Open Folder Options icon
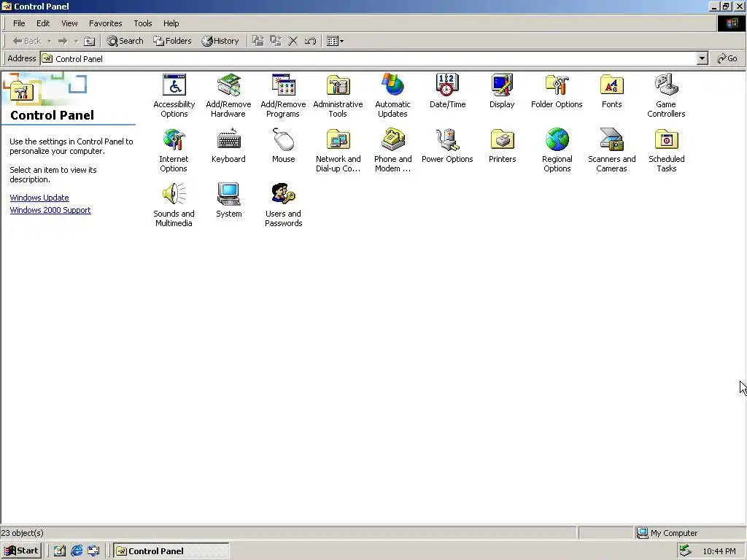The image size is (747, 560). click(557, 86)
